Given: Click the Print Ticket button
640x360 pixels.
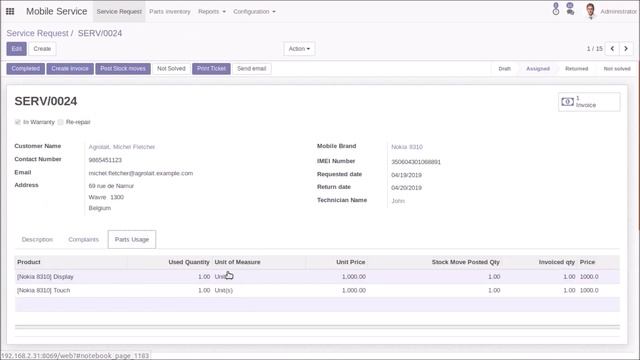Looking at the screenshot, I should pos(211,69).
